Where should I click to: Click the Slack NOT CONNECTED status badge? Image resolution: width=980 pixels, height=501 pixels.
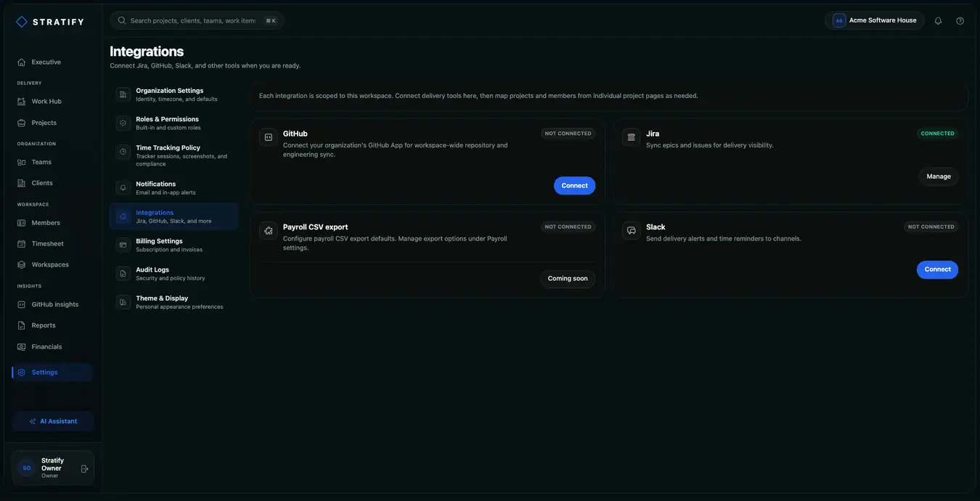931,227
